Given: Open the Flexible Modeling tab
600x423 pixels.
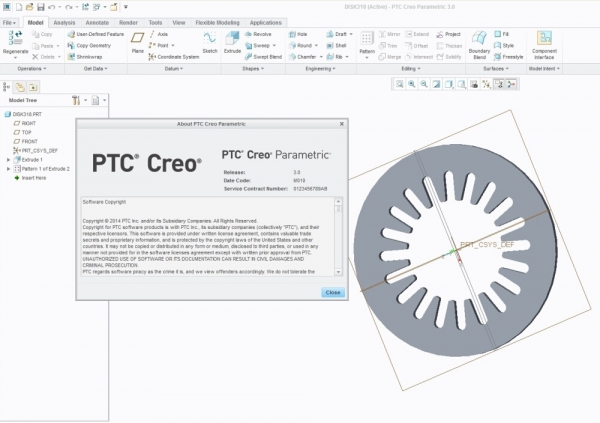Looking at the screenshot, I should [x=217, y=23].
